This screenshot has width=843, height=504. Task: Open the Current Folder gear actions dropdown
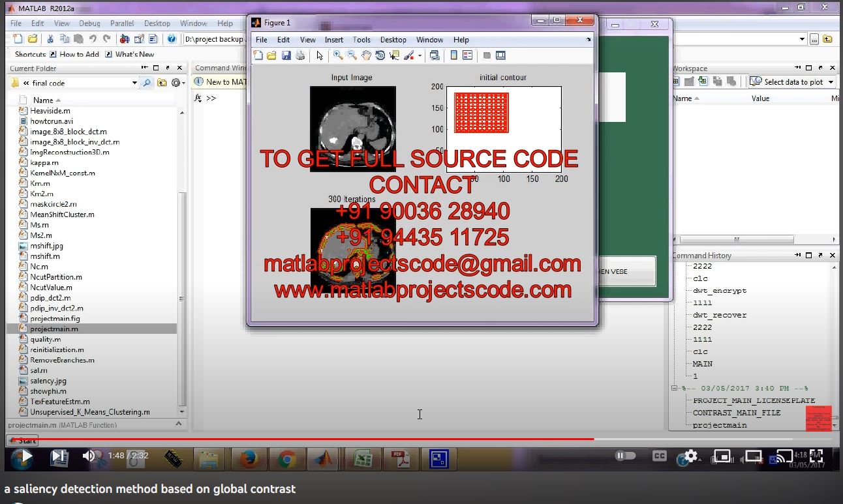177,83
